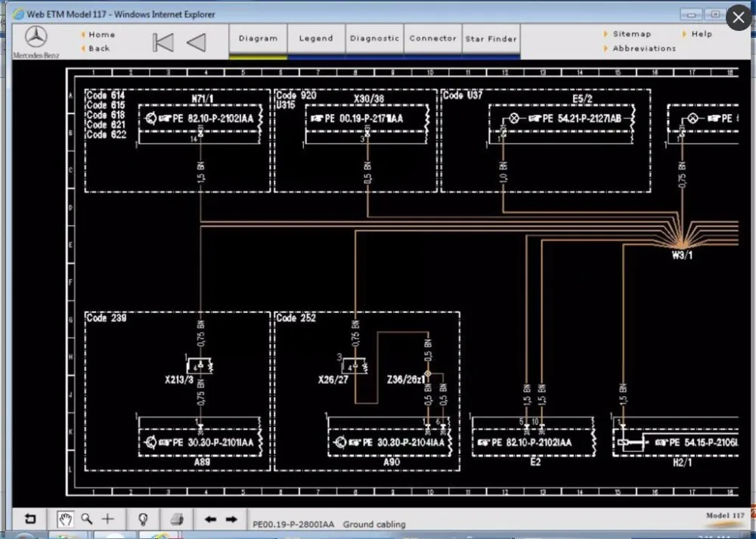Image resolution: width=756 pixels, height=539 pixels.
Task: Click the X30/38 component label
Action: (369, 99)
